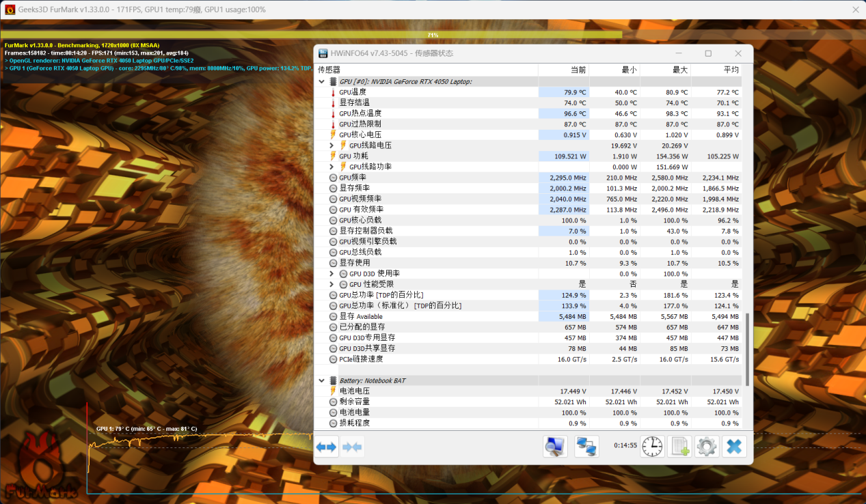This screenshot has width=866, height=504.
Task: Click the round icon beside 显存使用
Action: (334, 263)
